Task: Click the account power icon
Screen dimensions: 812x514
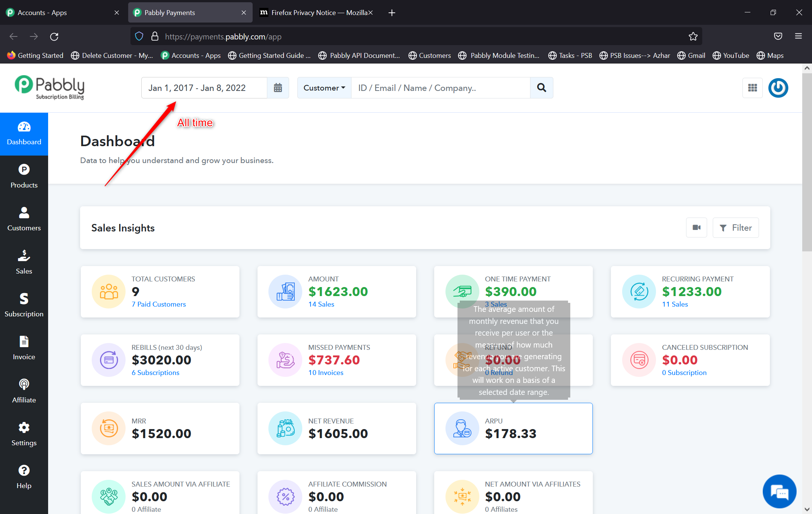Action: click(778, 88)
